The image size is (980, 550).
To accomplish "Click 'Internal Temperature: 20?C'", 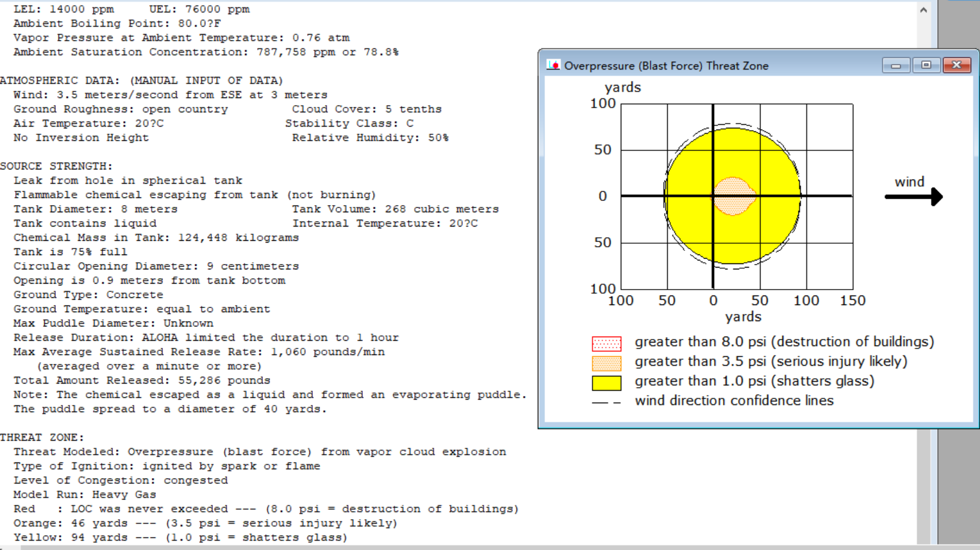I will pyautogui.click(x=385, y=224).
